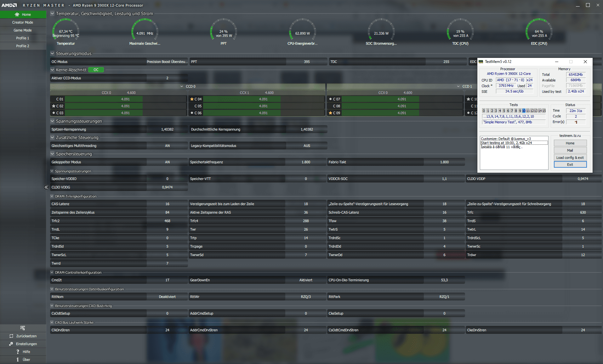Click the TestMem5 memory chip title icon
This screenshot has width=603, height=364.
[481, 62]
